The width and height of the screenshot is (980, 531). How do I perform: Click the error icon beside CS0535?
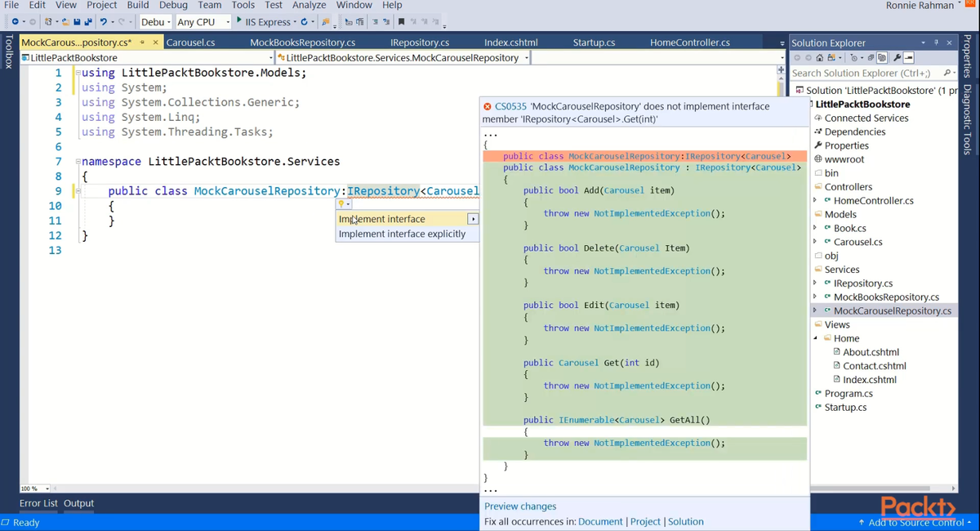click(x=488, y=106)
